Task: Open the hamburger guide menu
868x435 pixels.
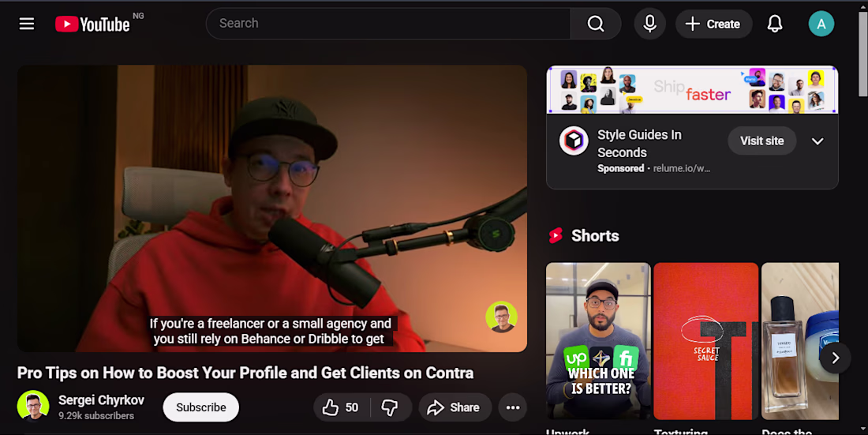Action: coord(27,24)
